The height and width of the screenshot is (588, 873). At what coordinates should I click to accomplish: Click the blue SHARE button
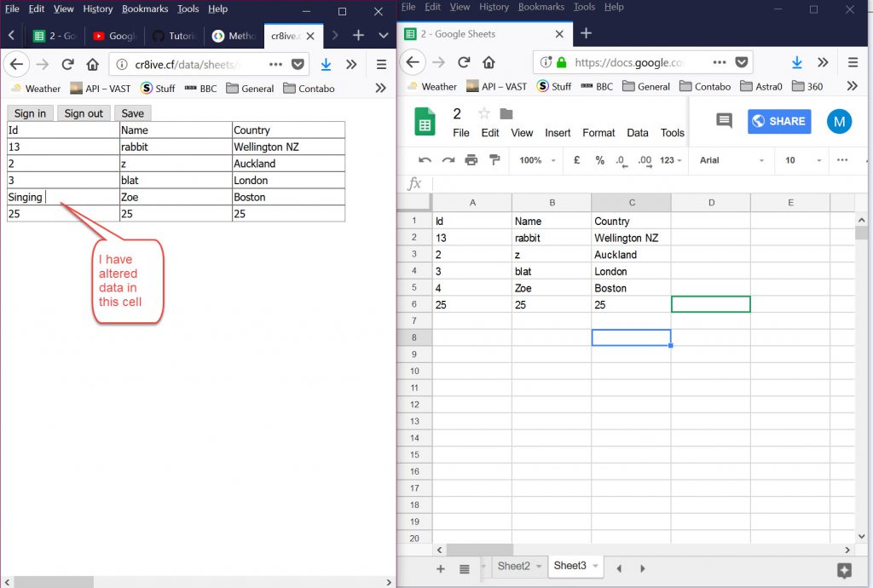point(779,121)
